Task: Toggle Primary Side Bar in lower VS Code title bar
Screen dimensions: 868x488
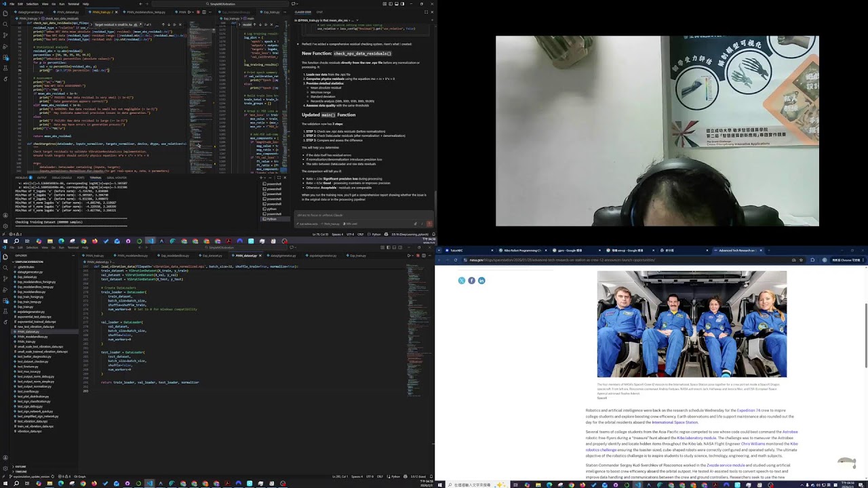Action: coord(389,247)
